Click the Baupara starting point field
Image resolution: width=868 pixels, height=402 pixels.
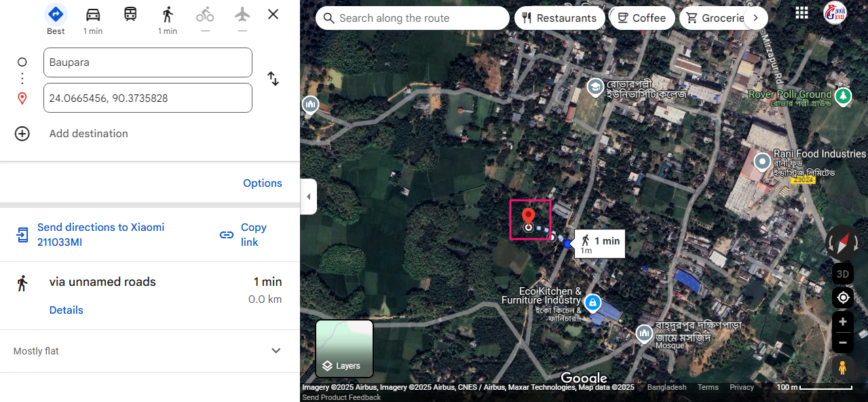[148, 62]
